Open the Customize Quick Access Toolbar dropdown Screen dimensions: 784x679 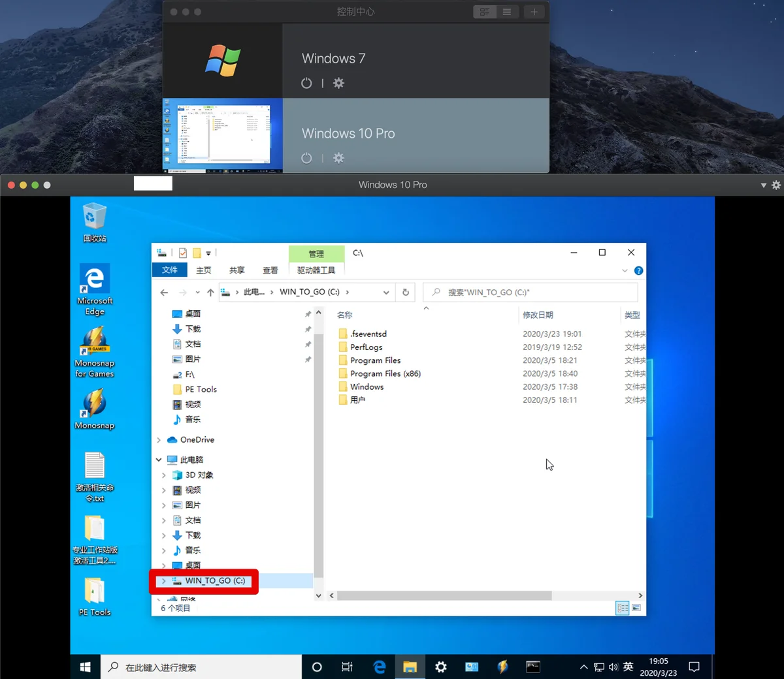pos(208,253)
